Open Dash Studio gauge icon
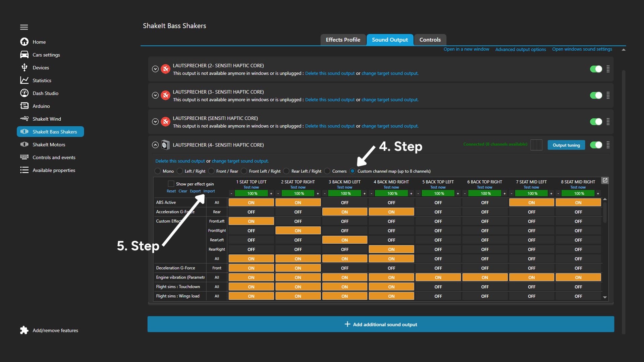Image resolution: width=644 pixels, height=362 pixels. pos(24,93)
